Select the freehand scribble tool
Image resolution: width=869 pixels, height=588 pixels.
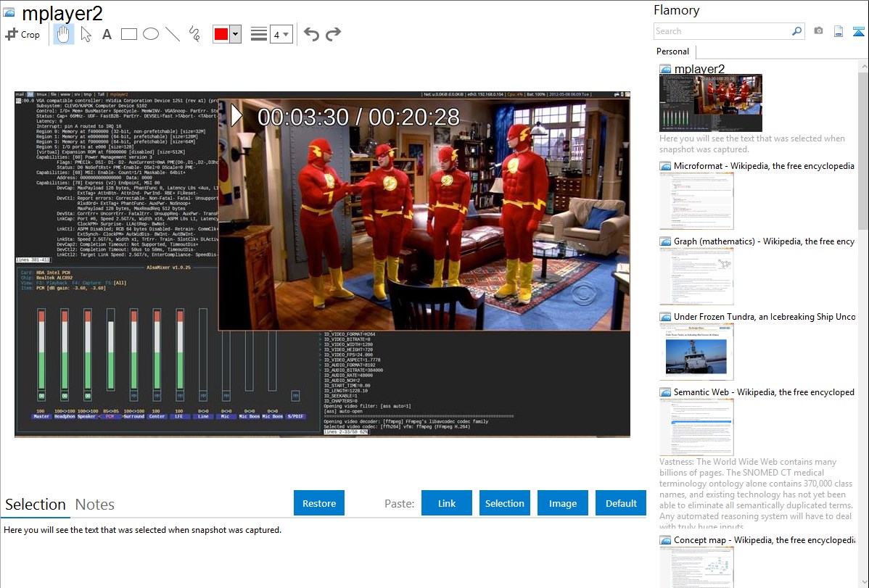tap(194, 34)
